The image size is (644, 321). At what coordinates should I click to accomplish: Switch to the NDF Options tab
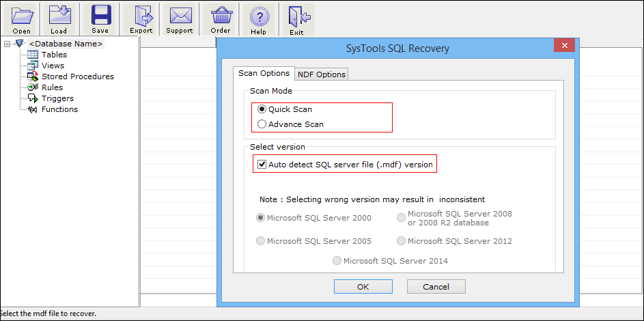coord(322,74)
